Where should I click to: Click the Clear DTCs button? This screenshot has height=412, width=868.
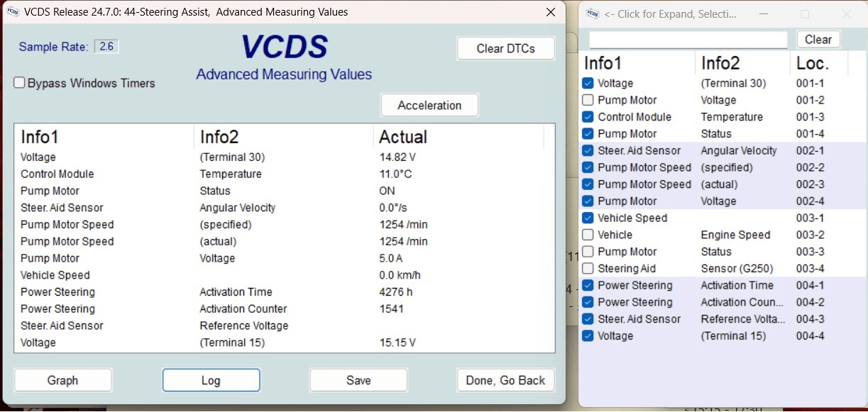tap(505, 48)
